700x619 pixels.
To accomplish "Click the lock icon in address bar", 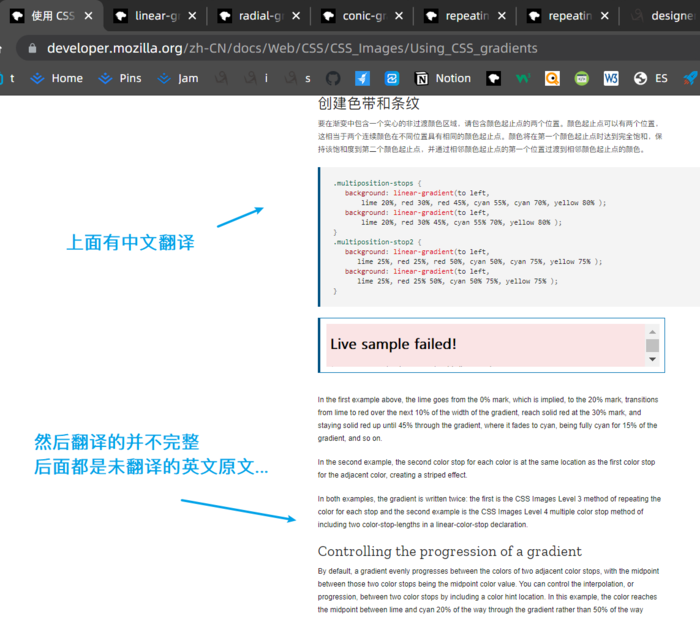I will pos(32,48).
